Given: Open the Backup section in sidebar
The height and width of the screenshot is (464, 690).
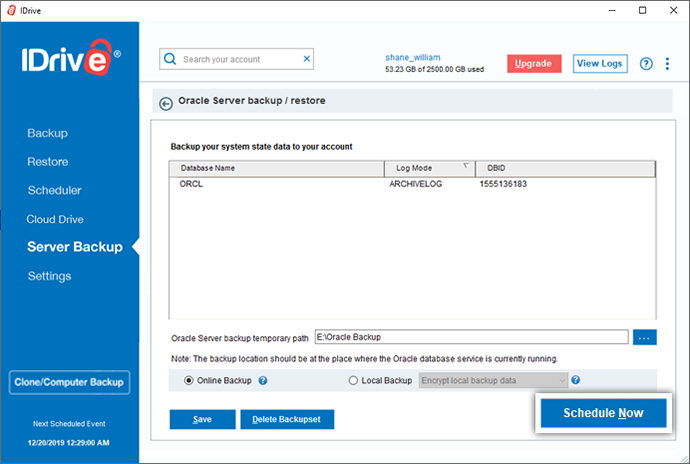Looking at the screenshot, I should pos(48,133).
